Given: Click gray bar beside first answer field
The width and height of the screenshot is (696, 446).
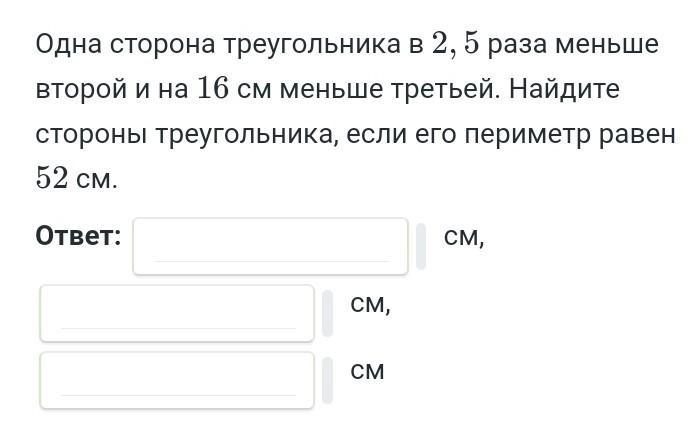Looking at the screenshot, I should pos(421,246).
